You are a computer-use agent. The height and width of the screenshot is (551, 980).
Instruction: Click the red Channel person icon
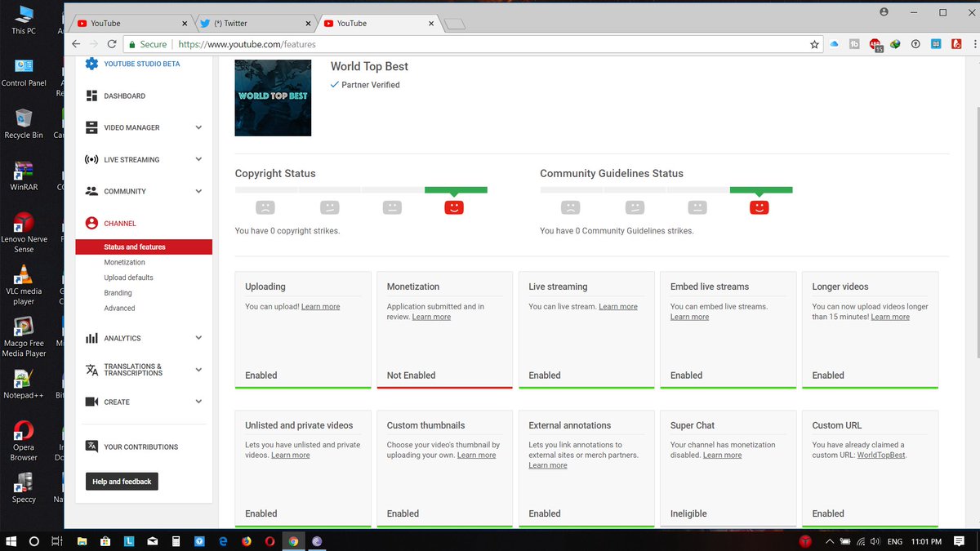tap(91, 223)
